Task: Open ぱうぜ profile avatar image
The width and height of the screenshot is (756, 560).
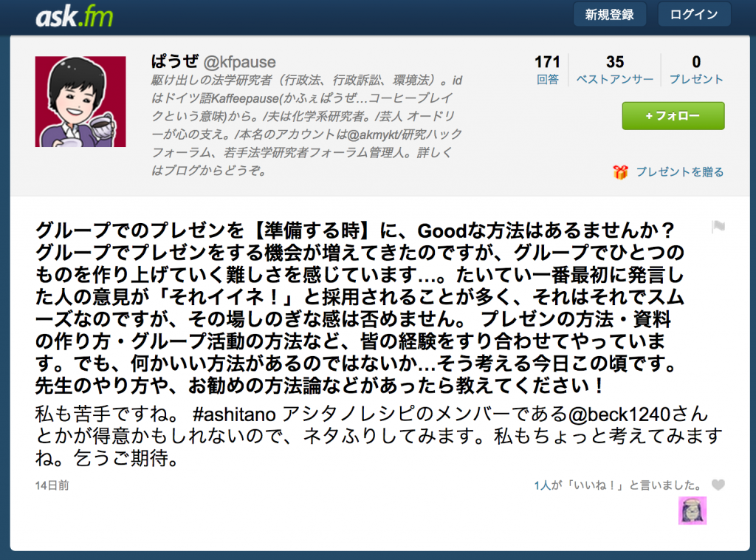Action: point(80,101)
